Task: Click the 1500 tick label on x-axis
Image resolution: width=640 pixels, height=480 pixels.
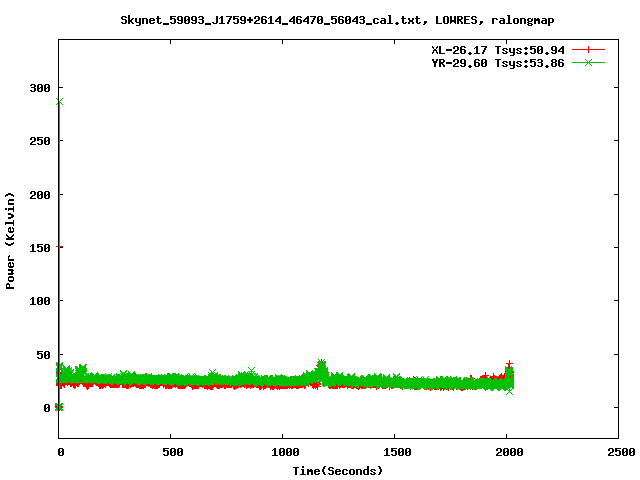Action: coord(397,452)
